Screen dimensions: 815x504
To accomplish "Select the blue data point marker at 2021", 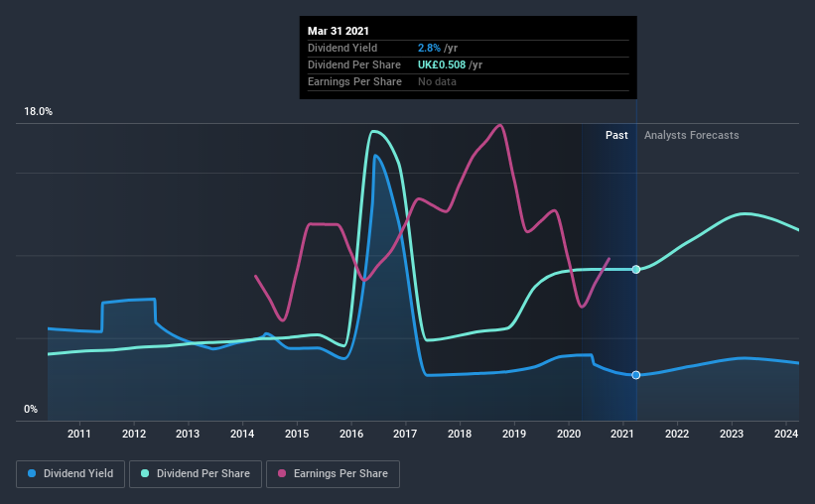I will coord(636,375).
